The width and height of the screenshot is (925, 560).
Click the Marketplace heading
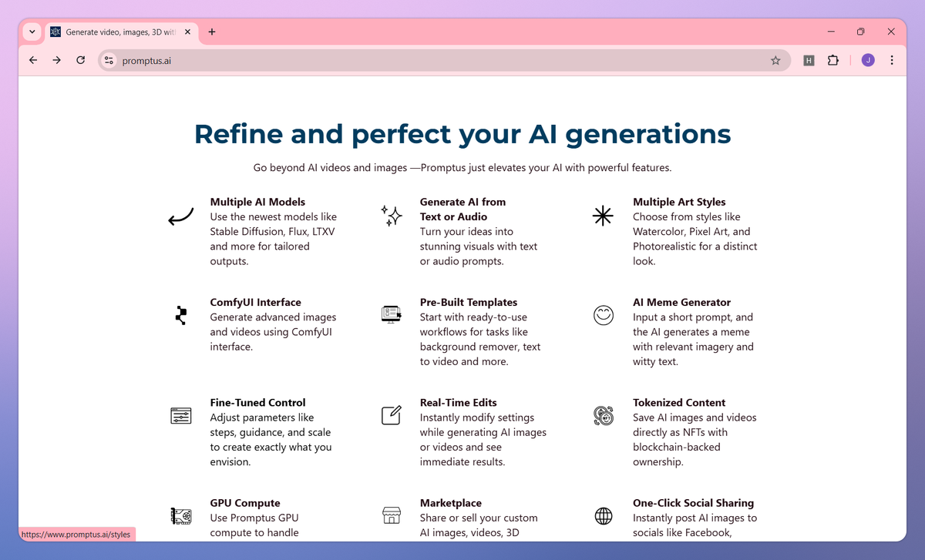pos(451,503)
